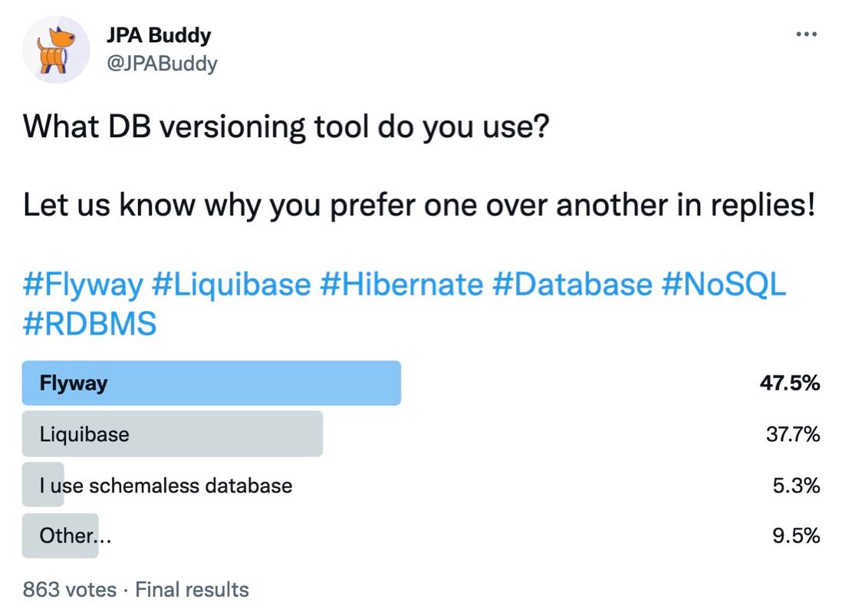Click the 37.7% Liquibase percentage
The image size is (842, 616).
pyautogui.click(x=793, y=434)
